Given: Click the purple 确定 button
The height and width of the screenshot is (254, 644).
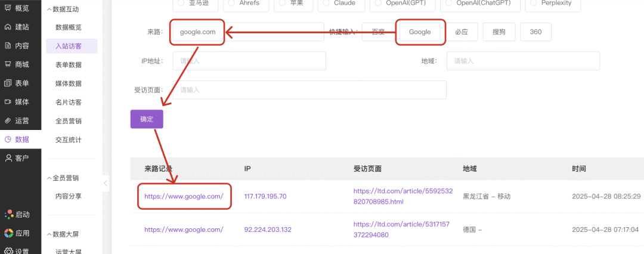Looking at the screenshot, I should click(x=147, y=119).
